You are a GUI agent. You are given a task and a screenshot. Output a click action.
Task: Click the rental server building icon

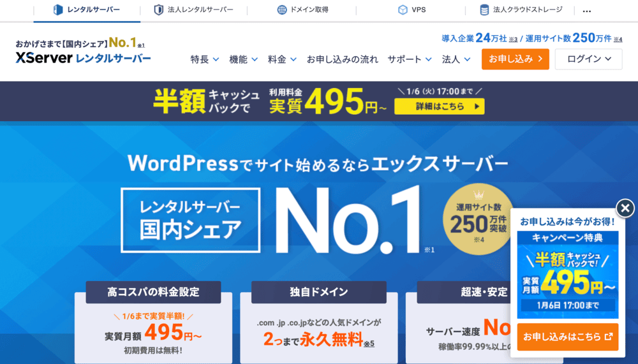tap(58, 10)
